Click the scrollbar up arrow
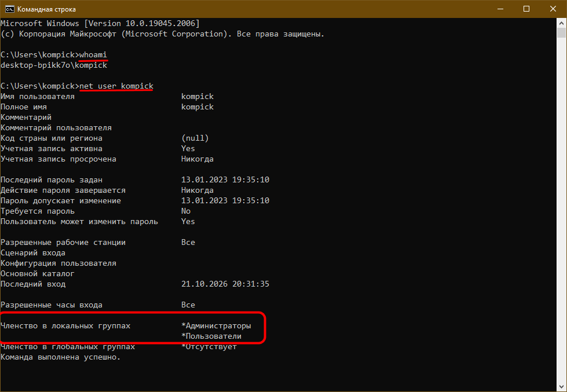Image resolution: width=567 pixels, height=392 pixels. [x=561, y=23]
